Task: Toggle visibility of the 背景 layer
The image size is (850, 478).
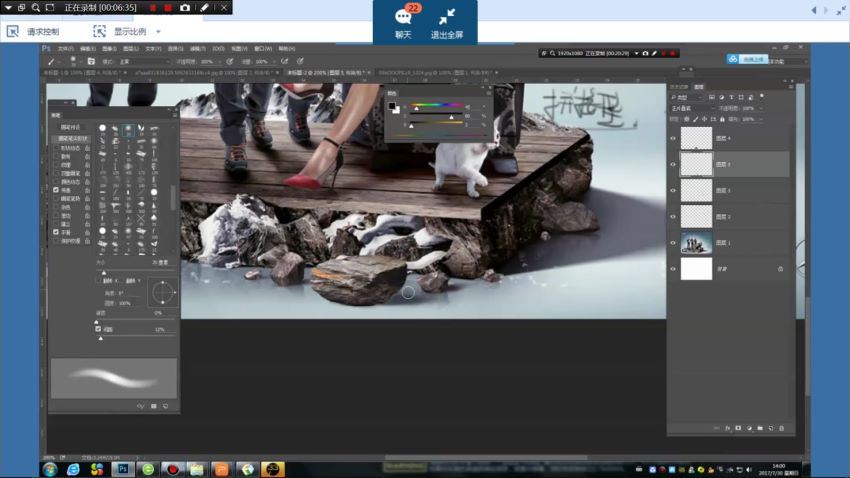Action: (673, 269)
